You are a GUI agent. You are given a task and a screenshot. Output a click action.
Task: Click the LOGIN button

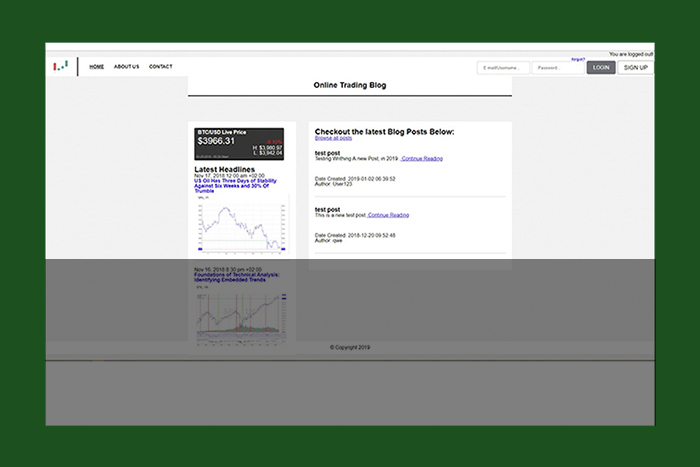coord(601,67)
